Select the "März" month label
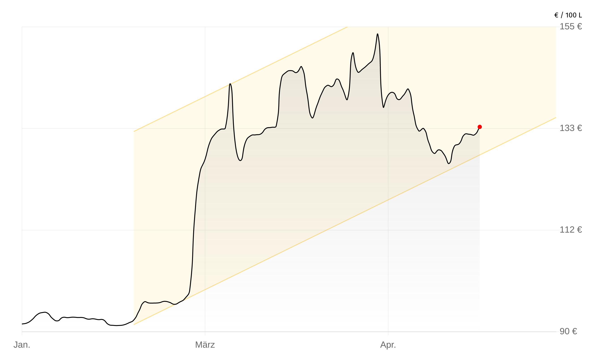The width and height of the screenshot is (591, 364). 205,345
